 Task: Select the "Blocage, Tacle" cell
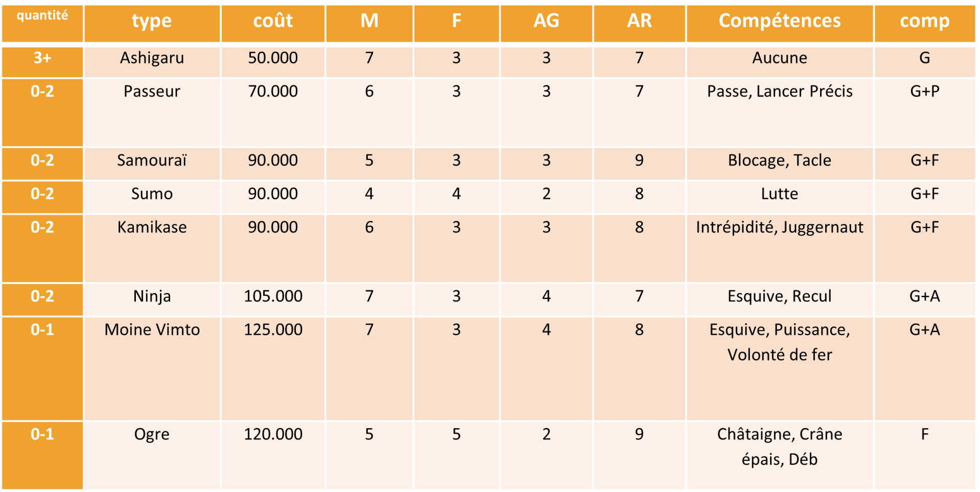point(779,160)
